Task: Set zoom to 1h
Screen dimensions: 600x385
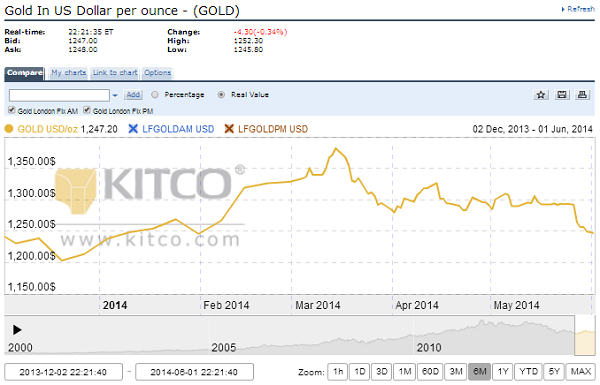Action: pos(338,372)
